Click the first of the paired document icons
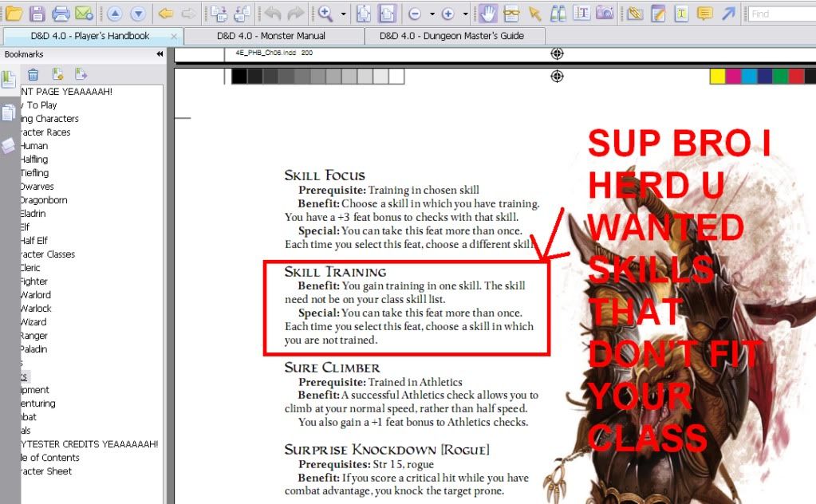Viewport: 816px width, 504px height. (219, 14)
